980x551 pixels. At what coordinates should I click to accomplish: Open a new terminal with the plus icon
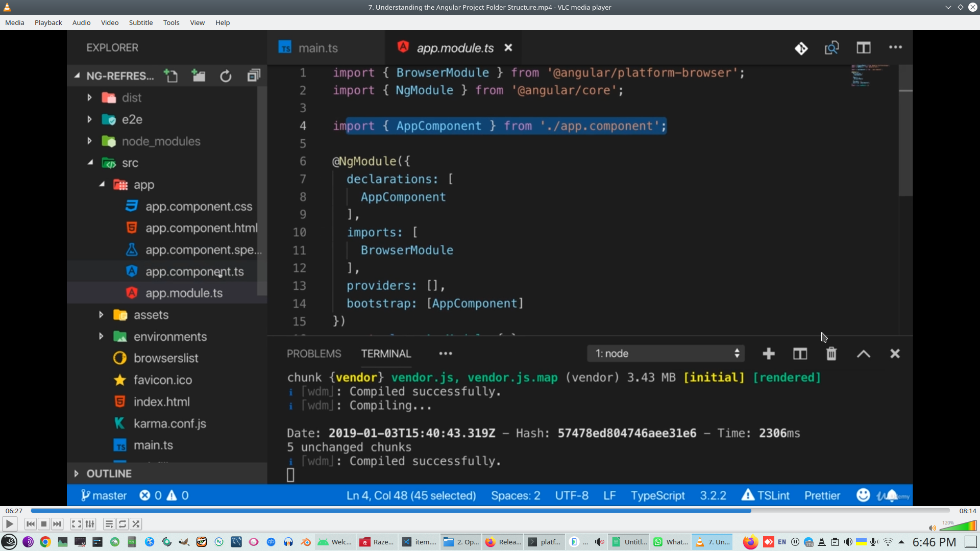769,353
